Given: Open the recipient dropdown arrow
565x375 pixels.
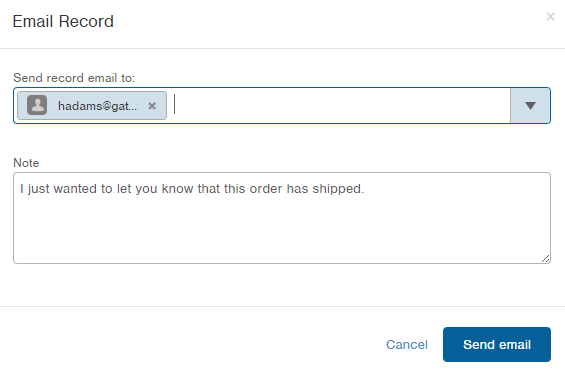Looking at the screenshot, I should click(x=530, y=106).
